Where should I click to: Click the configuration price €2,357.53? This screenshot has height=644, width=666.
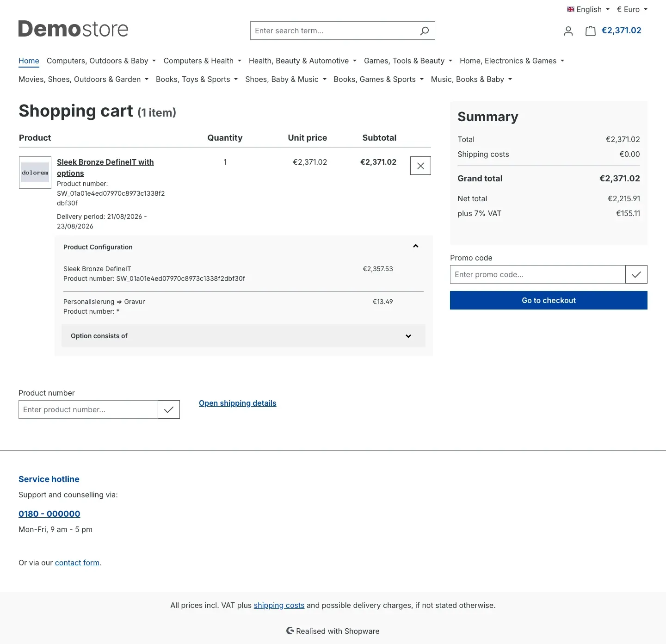point(378,269)
